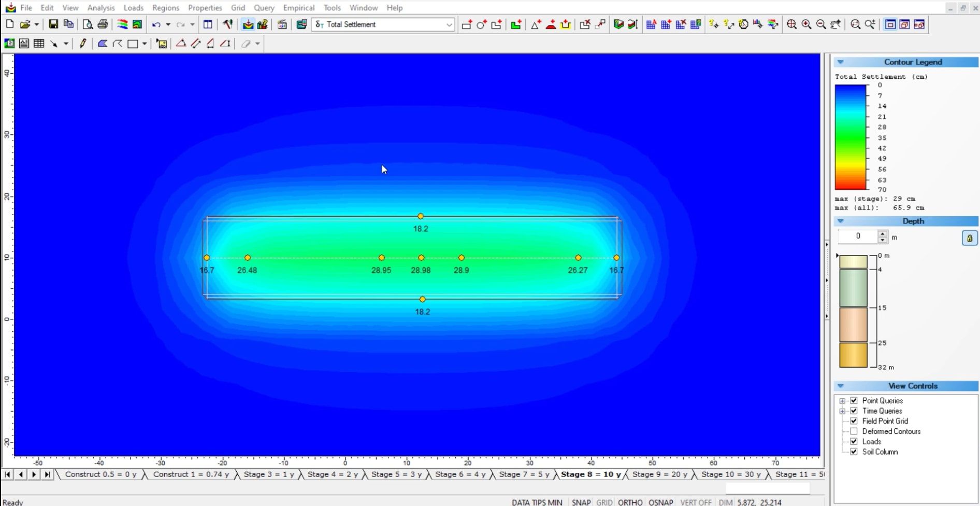This screenshot has height=506, width=980.
Task: Add a circular load using toolbar icon
Action: 481,24
